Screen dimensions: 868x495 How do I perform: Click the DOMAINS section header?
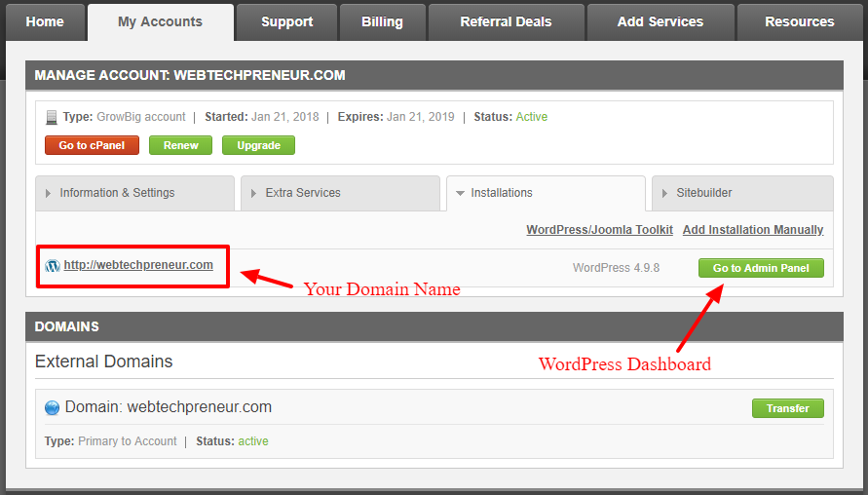pyautogui.click(x=434, y=326)
